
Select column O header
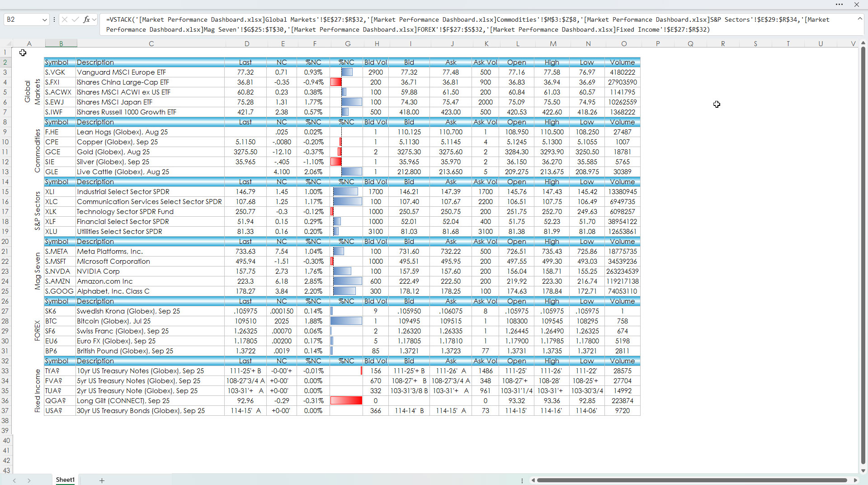pyautogui.click(x=623, y=43)
